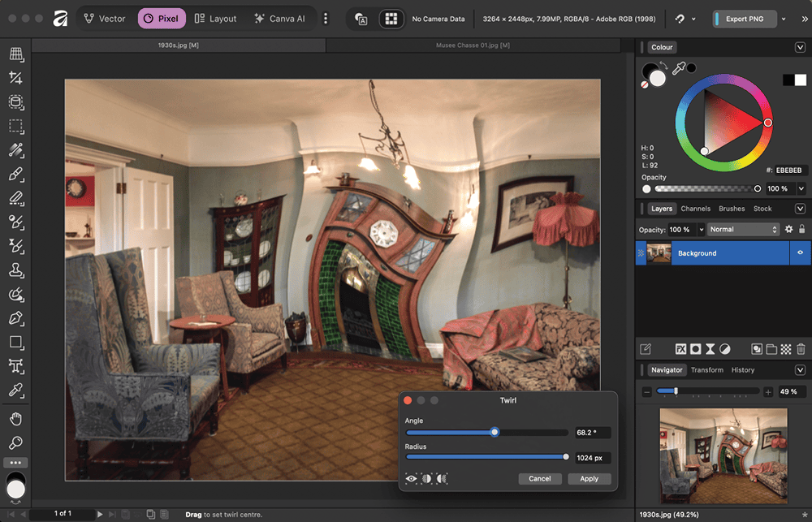Pick the Clone Stamp tool
Viewport: 812px width, 522px height.
pos(15,270)
